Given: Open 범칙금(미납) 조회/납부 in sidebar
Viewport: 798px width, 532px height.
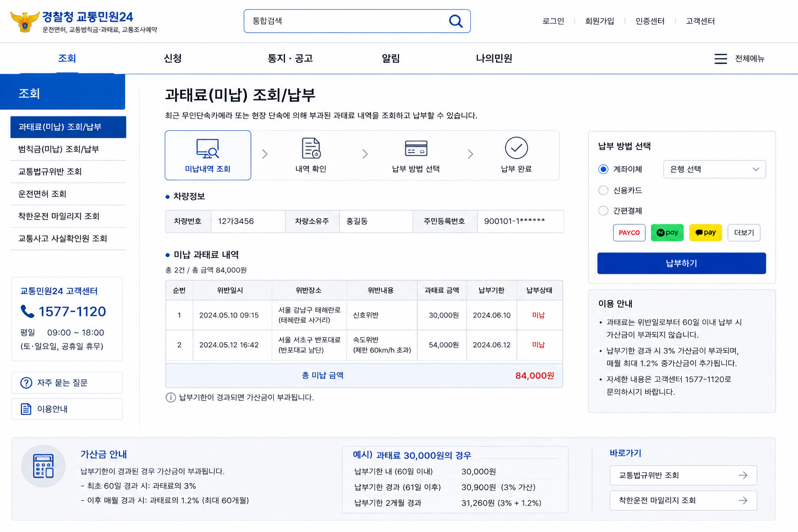Looking at the screenshot, I should 68,149.
